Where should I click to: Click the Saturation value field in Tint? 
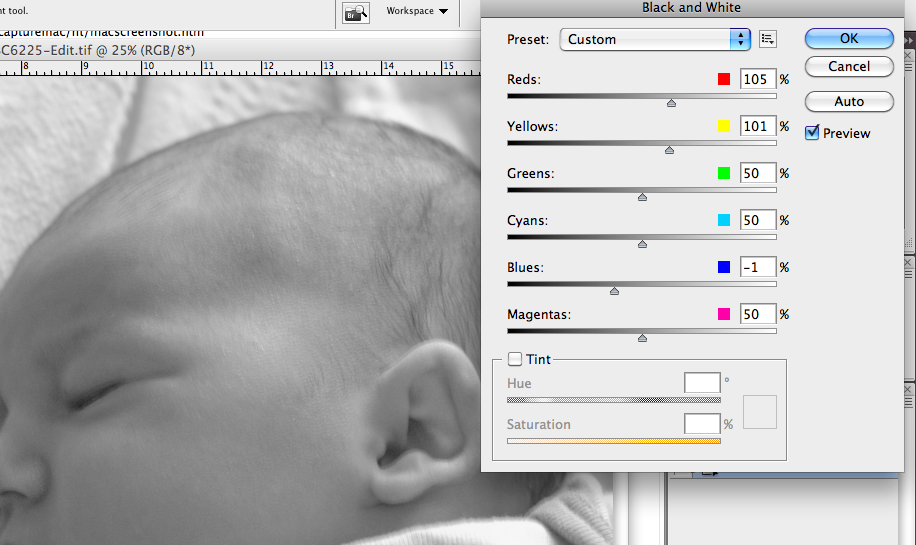point(702,424)
